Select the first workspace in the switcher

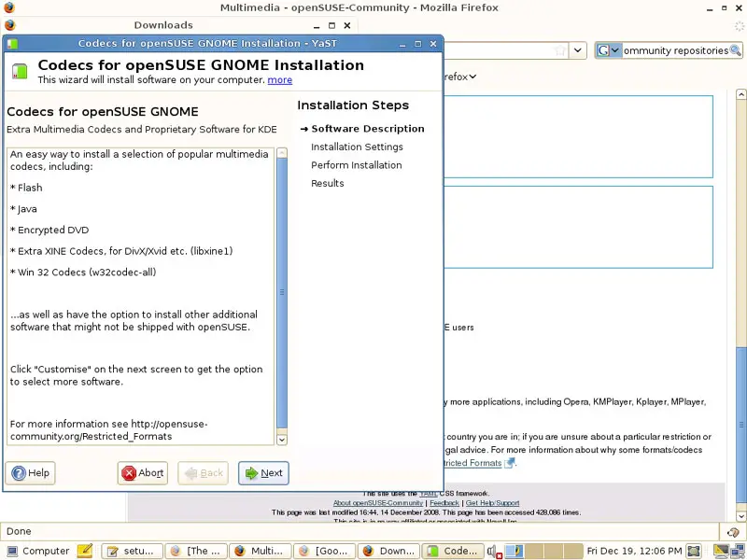(514, 551)
